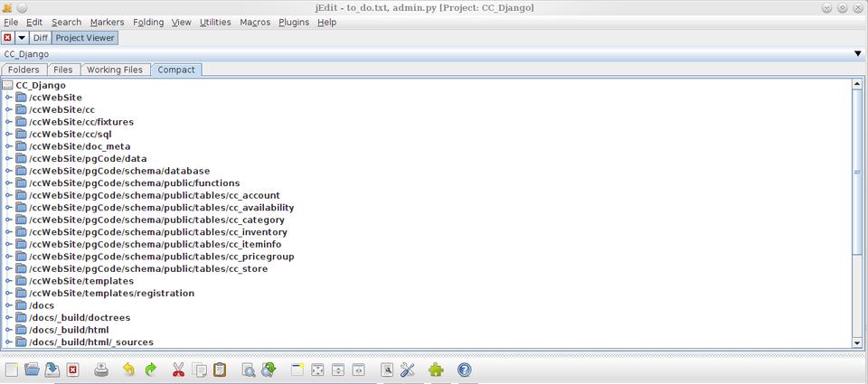The image size is (868, 384).
Task: Click the Close buffer red X icon in bottom toolbar
Action: pyautogui.click(x=73, y=370)
